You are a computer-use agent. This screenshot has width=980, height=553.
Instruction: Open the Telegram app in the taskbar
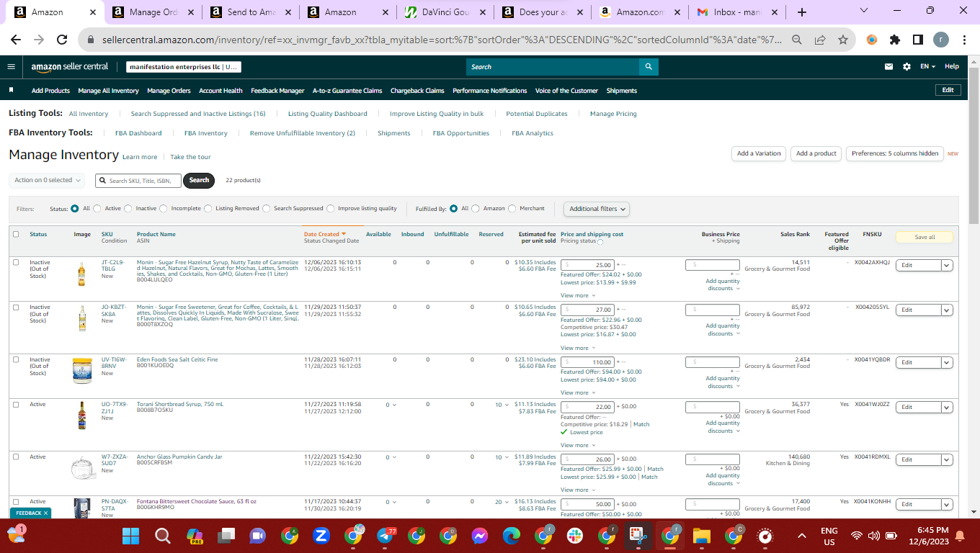tap(385, 536)
